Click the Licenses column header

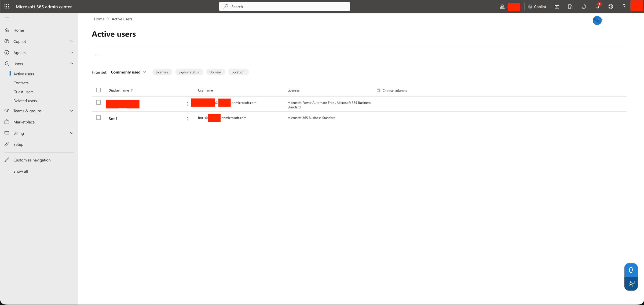tap(294, 90)
